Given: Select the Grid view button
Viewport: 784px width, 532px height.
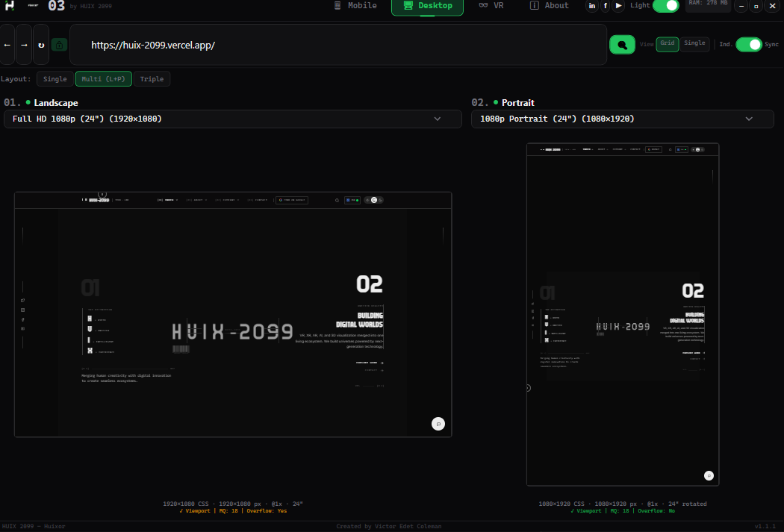Looking at the screenshot, I should click(x=667, y=43).
